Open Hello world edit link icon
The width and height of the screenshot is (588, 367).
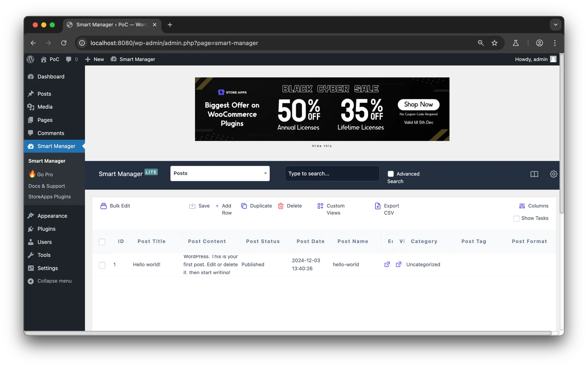[x=387, y=264]
